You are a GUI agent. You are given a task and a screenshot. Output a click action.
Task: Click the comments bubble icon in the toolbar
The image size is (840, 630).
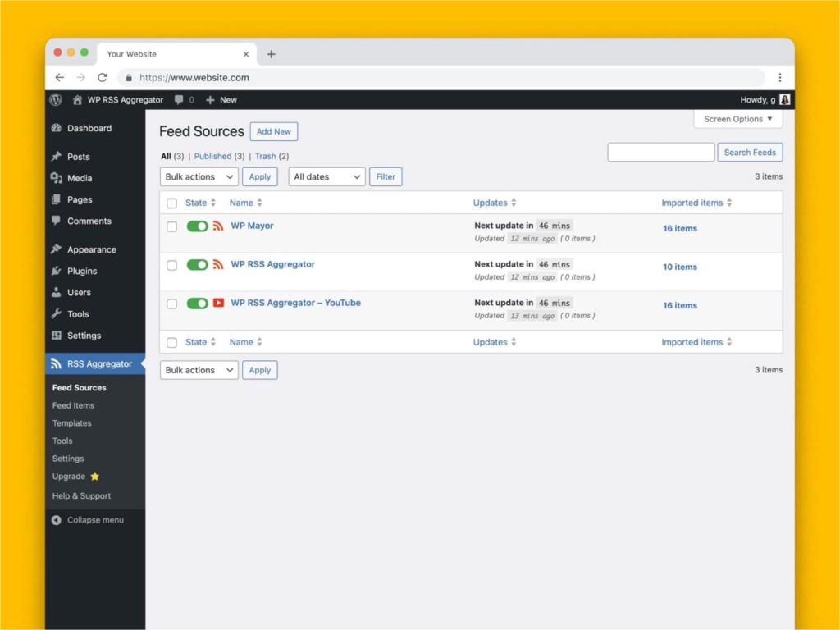177,99
